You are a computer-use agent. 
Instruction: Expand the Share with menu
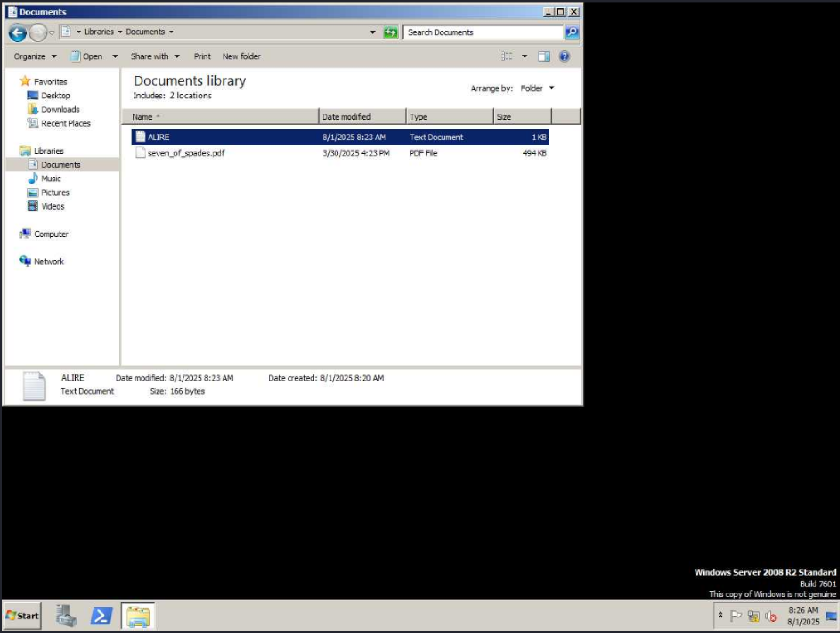tap(155, 57)
